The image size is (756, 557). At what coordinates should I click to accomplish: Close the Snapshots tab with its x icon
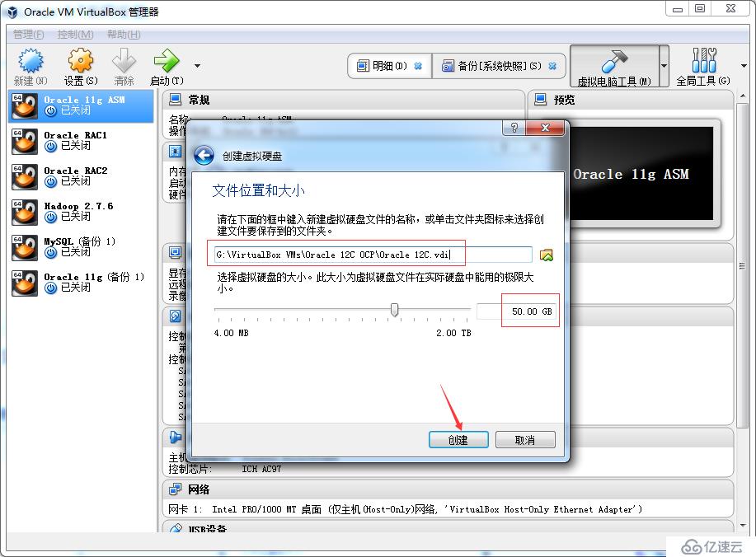click(552, 66)
